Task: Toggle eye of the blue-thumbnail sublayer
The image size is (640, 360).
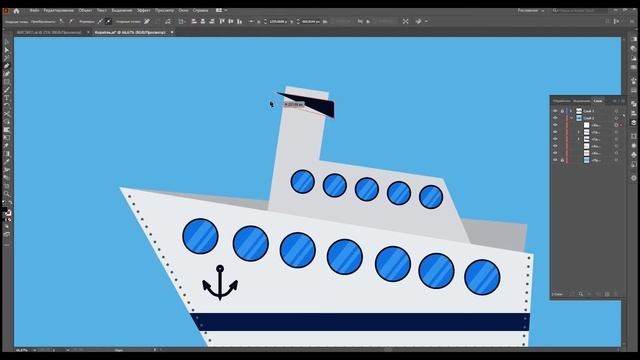Action: [555, 160]
